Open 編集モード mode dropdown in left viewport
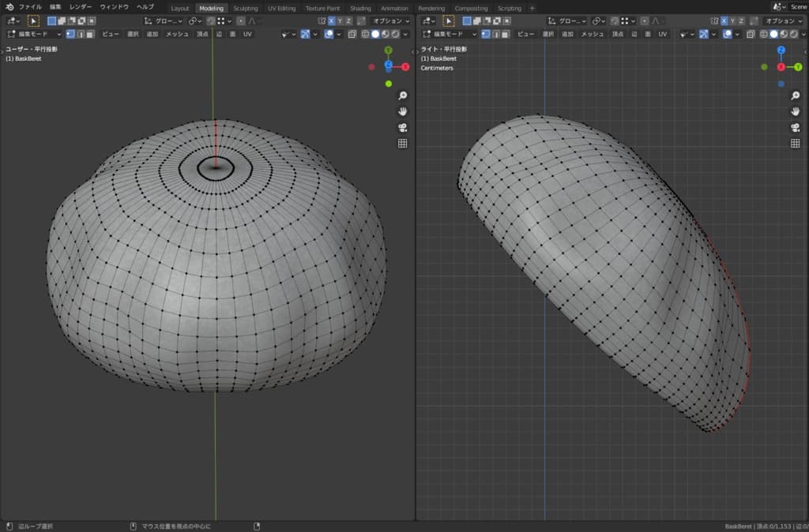 tap(33, 34)
